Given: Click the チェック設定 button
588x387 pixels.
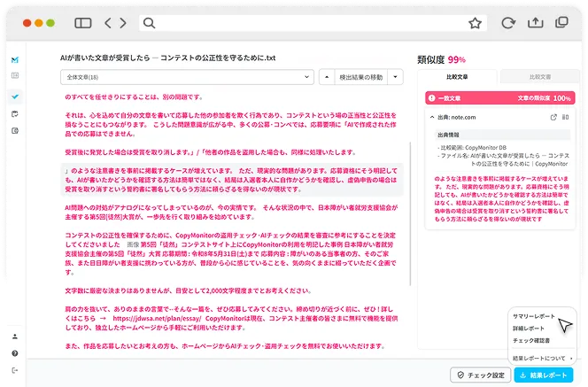Looking at the screenshot, I should 480,375.
